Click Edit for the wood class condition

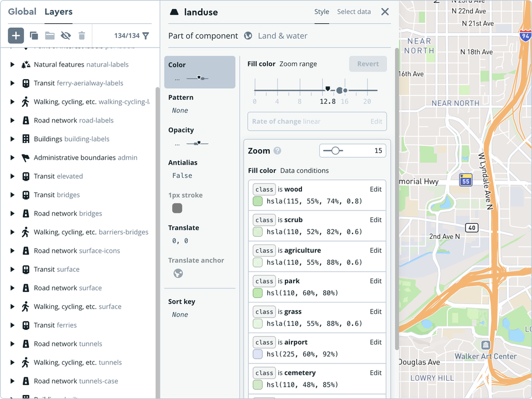click(x=376, y=189)
